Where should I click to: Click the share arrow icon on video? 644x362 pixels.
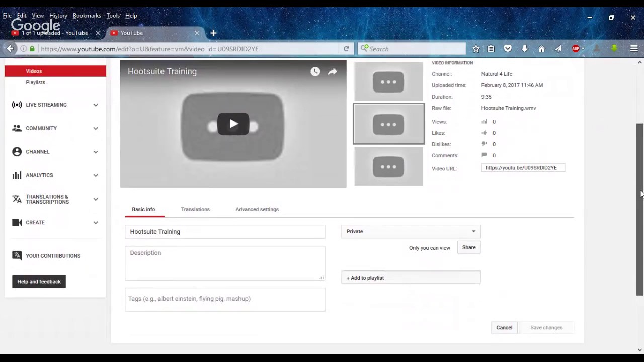click(x=333, y=72)
